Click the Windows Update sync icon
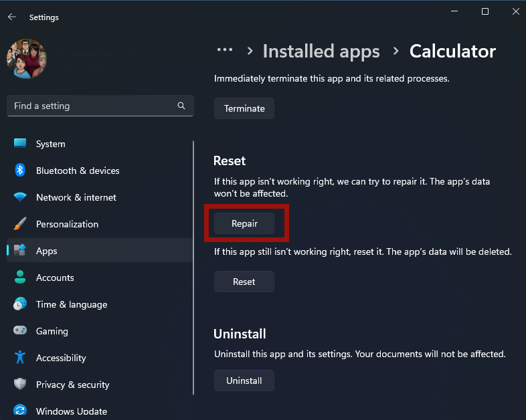The image size is (526, 420). coord(20,410)
